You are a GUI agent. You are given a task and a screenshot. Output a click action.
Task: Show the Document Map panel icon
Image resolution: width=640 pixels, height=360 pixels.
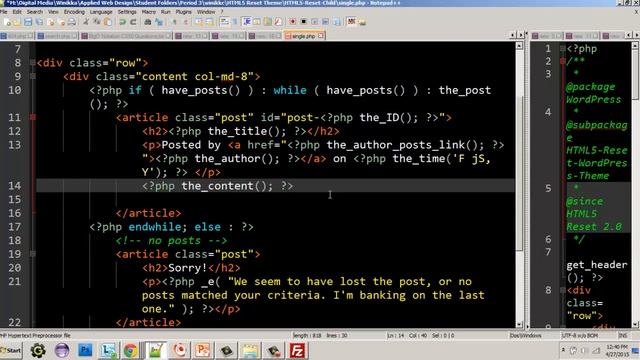(268, 22)
